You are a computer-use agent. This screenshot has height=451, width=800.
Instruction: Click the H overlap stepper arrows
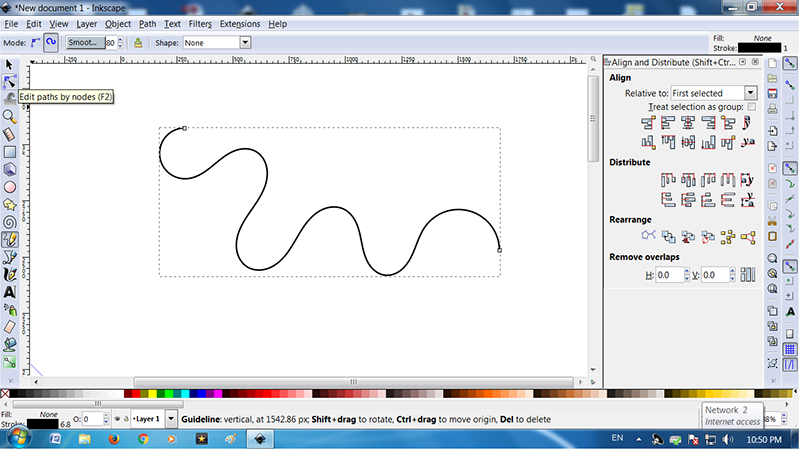click(687, 274)
